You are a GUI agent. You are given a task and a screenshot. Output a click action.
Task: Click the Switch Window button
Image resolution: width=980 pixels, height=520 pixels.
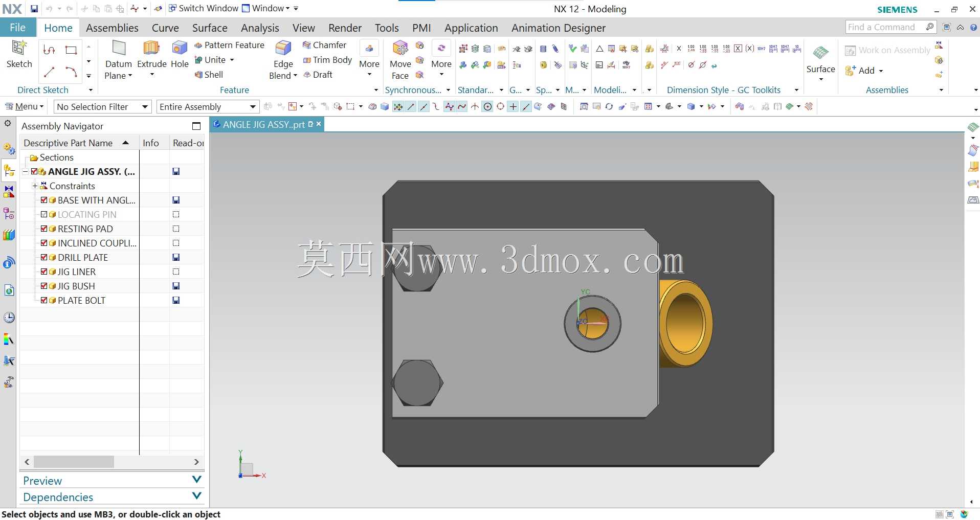204,8
